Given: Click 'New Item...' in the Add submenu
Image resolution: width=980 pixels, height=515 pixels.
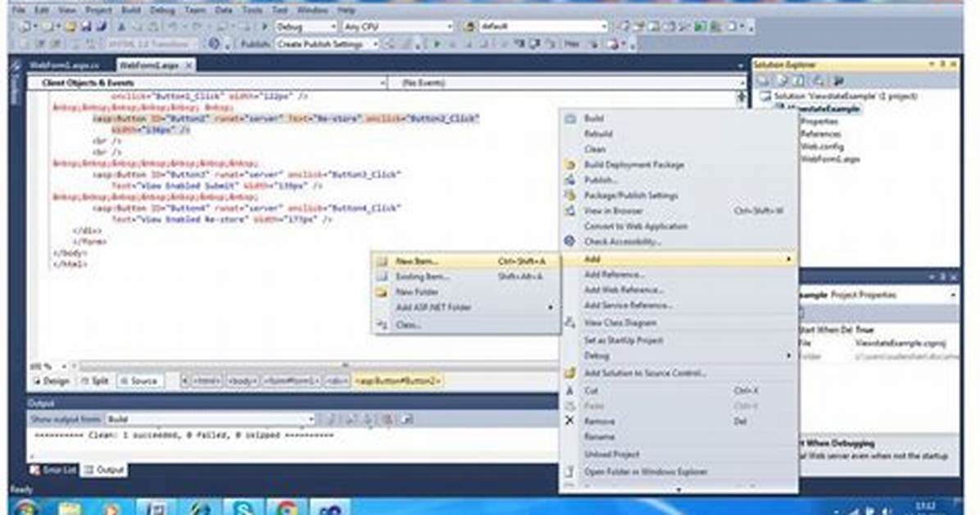Looking at the screenshot, I should (465, 261).
